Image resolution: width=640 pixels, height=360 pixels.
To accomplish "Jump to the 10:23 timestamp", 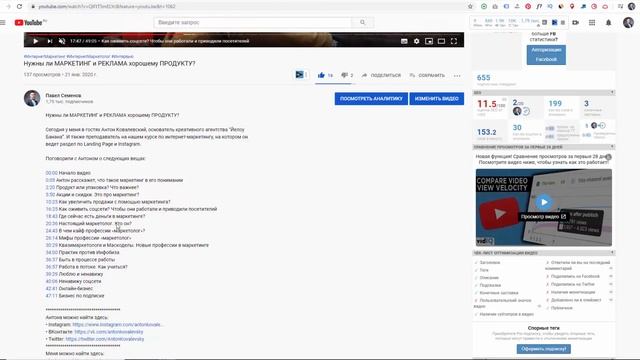I will (51, 202).
